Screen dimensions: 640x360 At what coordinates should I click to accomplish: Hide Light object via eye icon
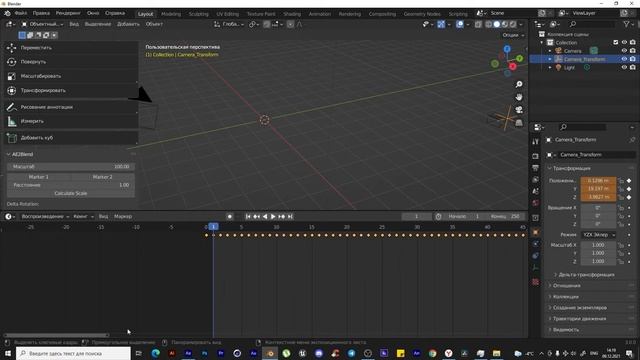[624, 67]
